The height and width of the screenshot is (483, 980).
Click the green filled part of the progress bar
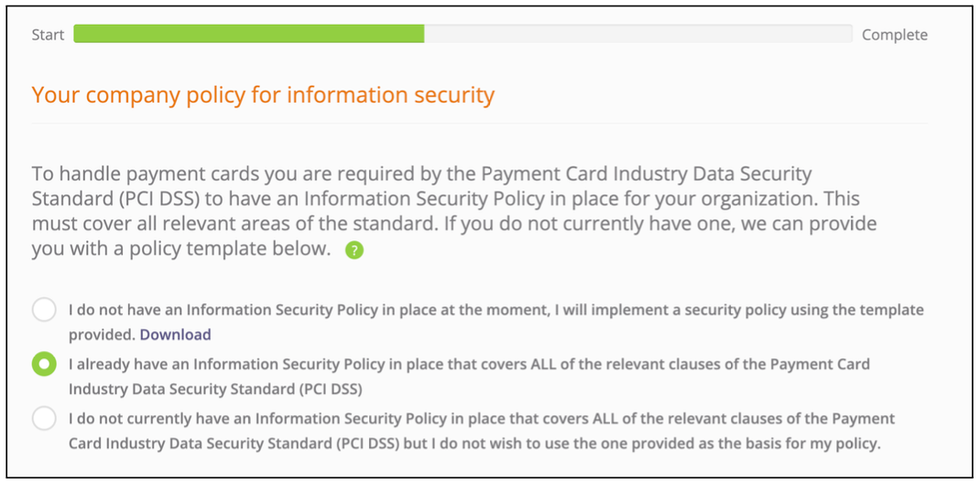249,34
